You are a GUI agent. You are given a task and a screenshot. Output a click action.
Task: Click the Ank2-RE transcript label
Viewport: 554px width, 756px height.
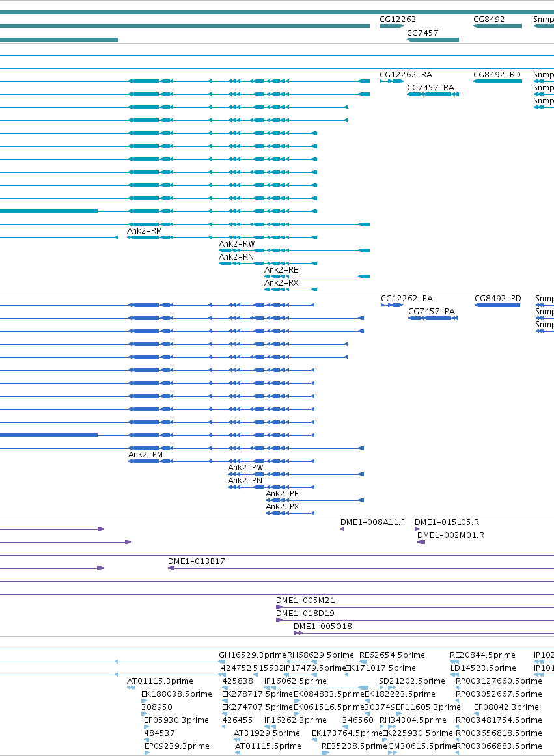(281, 270)
